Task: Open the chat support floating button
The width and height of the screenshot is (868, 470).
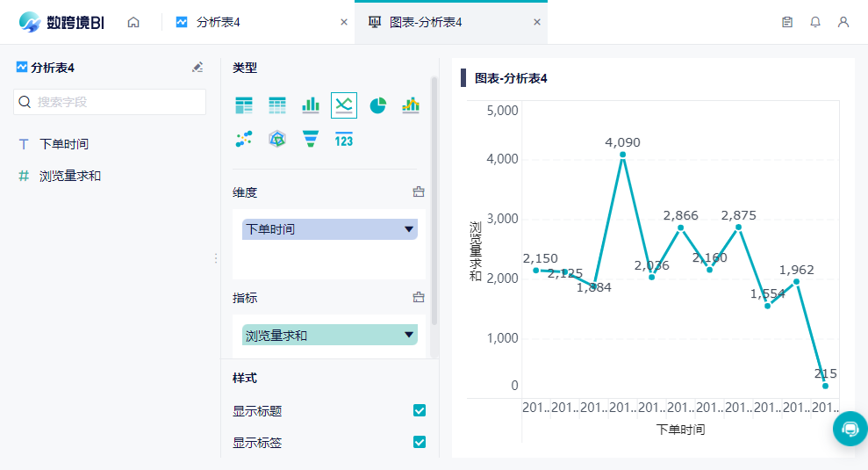Action: (850, 429)
